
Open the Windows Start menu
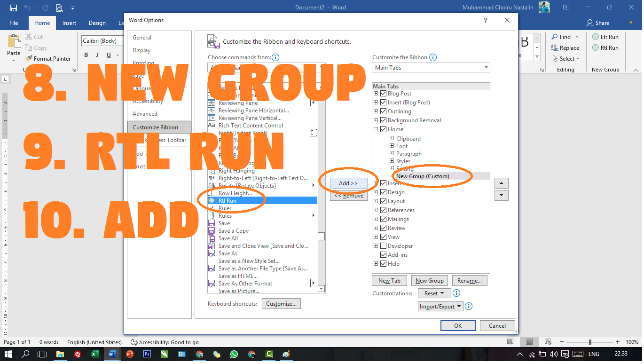(8, 354)
